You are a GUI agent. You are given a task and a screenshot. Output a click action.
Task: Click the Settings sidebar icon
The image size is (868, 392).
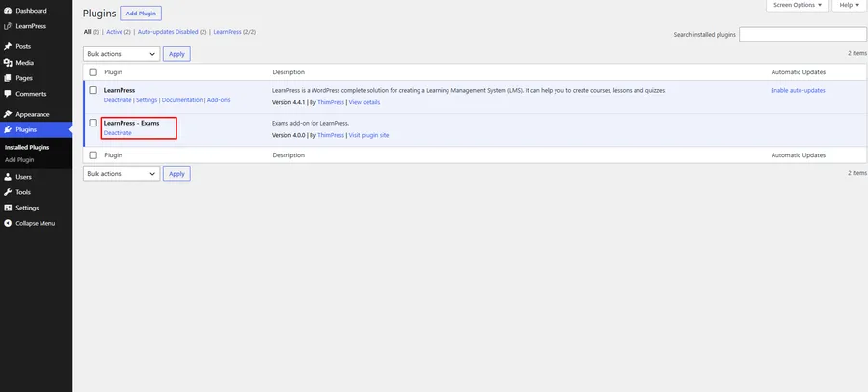tap(8, 208)
